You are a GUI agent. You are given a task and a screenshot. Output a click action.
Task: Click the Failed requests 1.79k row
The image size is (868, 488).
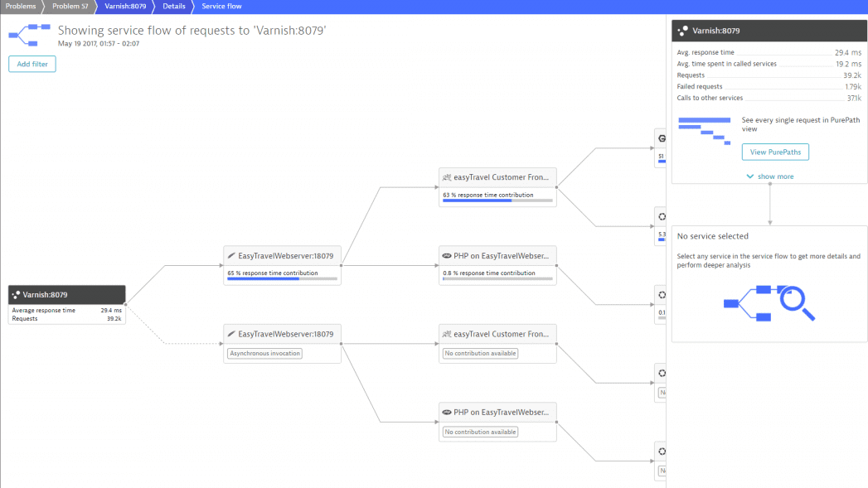(x=769, y=86)
